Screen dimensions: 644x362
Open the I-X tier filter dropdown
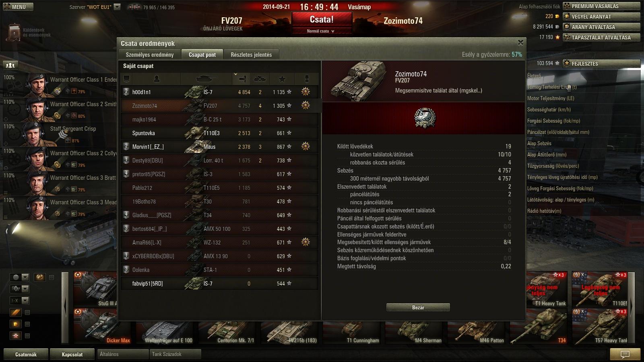20,300
